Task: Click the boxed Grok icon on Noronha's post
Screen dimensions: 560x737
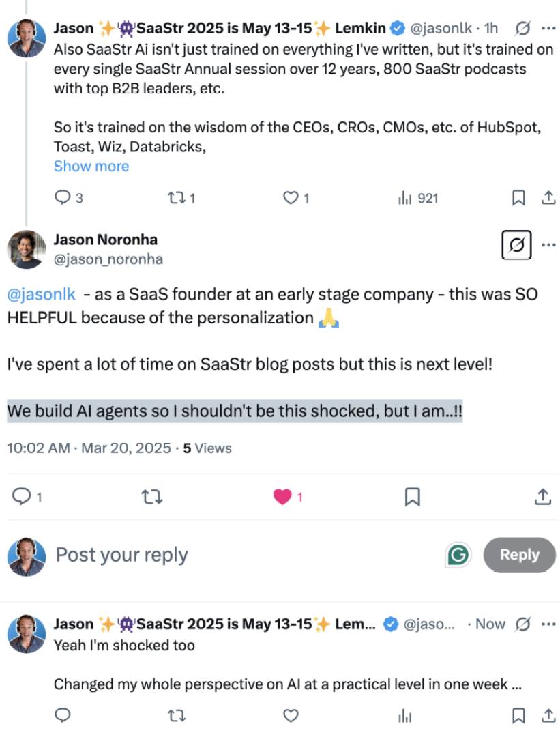Action: [x=516, y=246]
